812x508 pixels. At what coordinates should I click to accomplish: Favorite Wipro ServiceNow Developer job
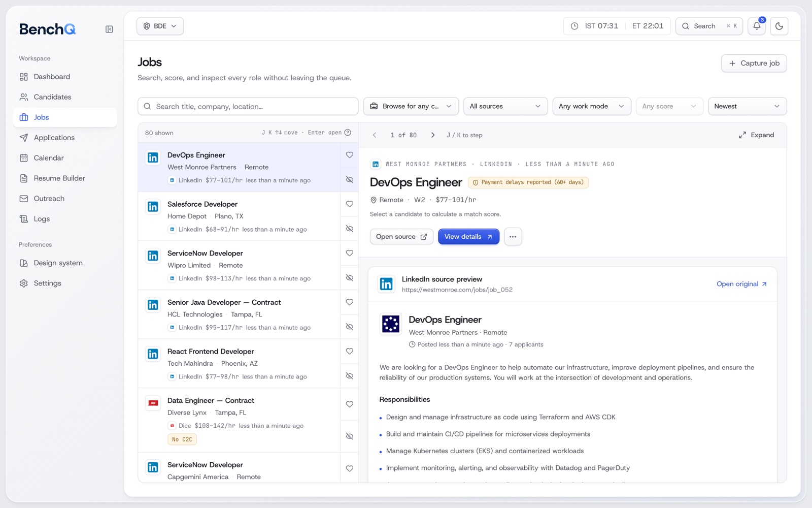[x=350, y=253]
